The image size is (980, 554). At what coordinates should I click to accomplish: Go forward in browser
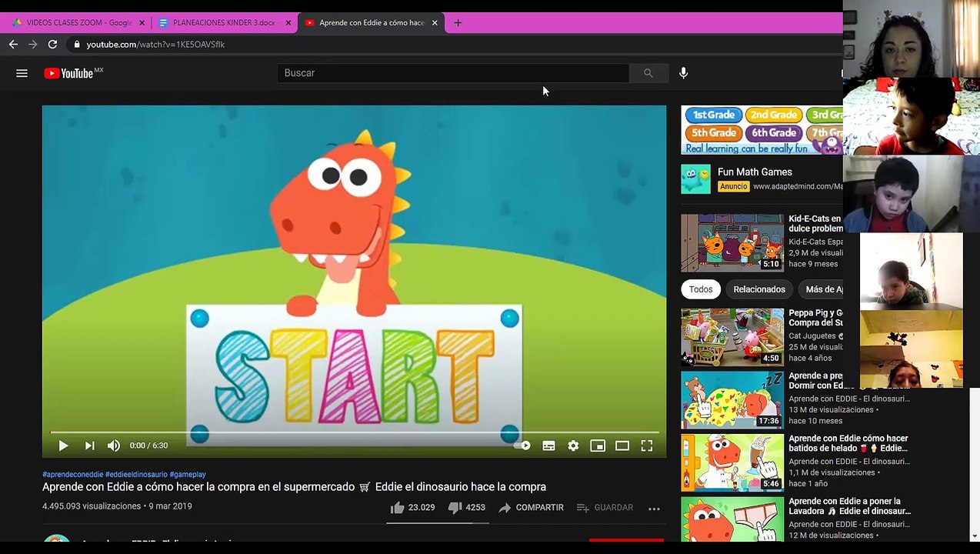click(32, 45)
